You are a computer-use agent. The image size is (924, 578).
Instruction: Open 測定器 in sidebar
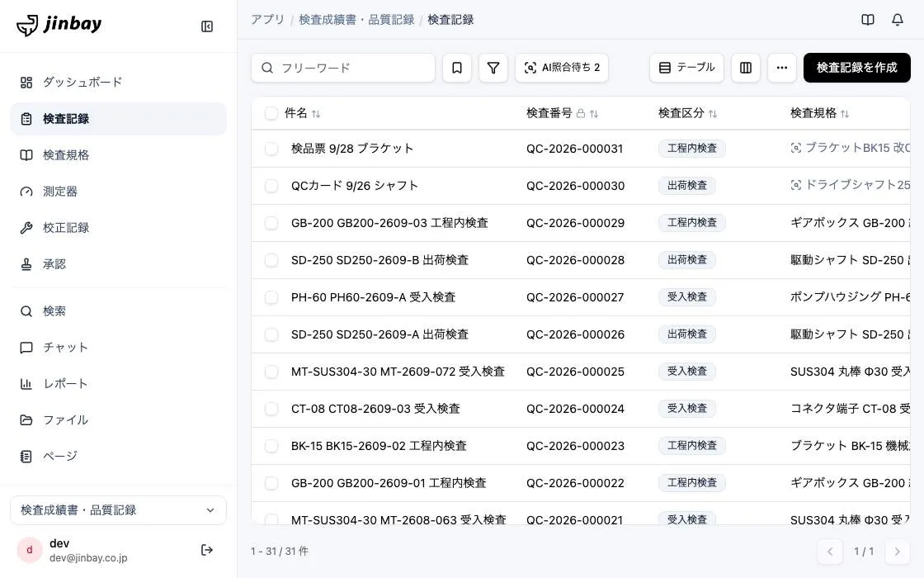[119, 192]
